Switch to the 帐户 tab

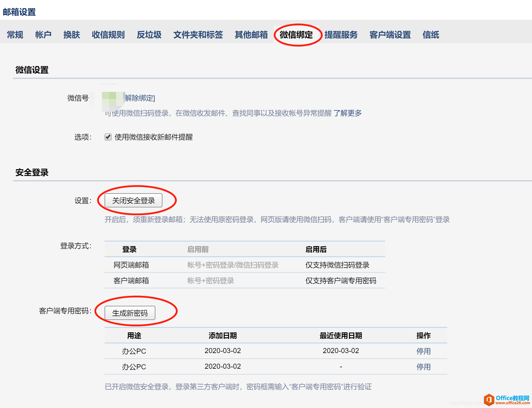click(43, 35)
